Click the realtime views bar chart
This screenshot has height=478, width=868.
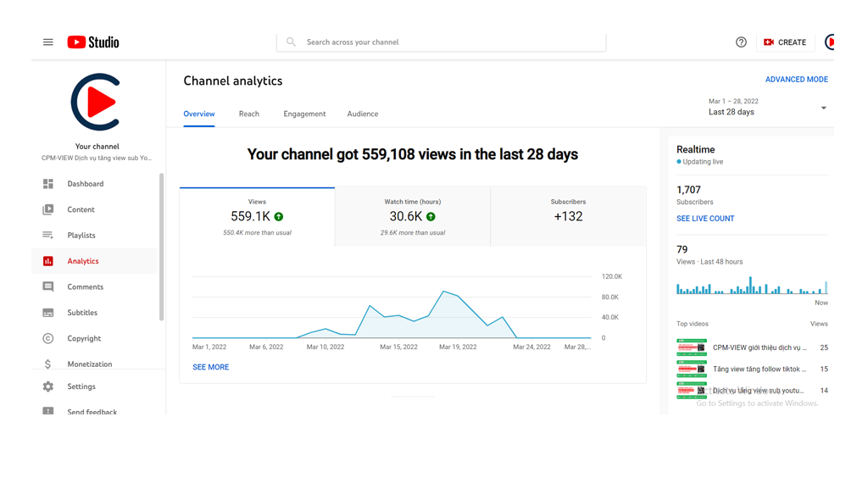752,286
